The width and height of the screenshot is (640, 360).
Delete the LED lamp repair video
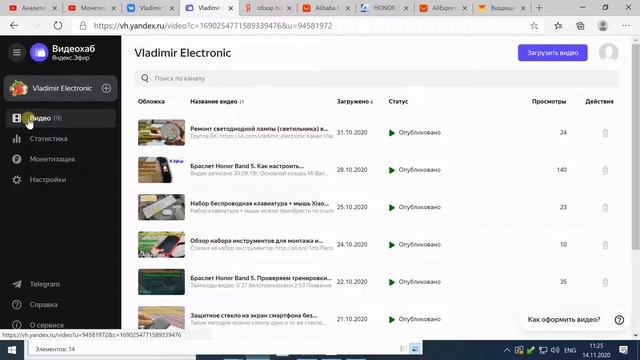[x=605, y=133]
